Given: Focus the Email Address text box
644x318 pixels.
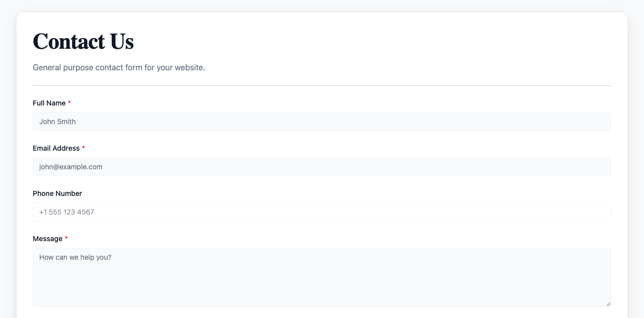Looking at the screenshot, I should click(x=322, y=167).
